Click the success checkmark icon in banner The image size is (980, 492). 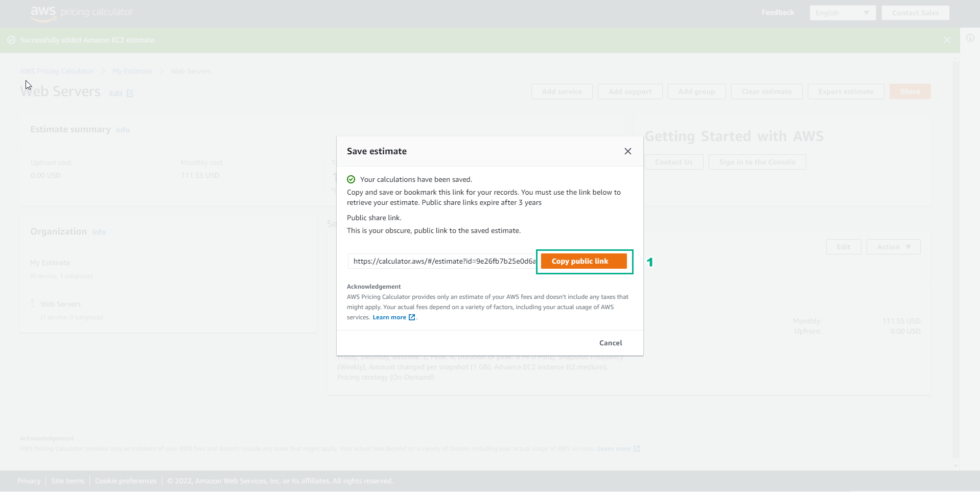pyautogui.click(x=11, y=40)
